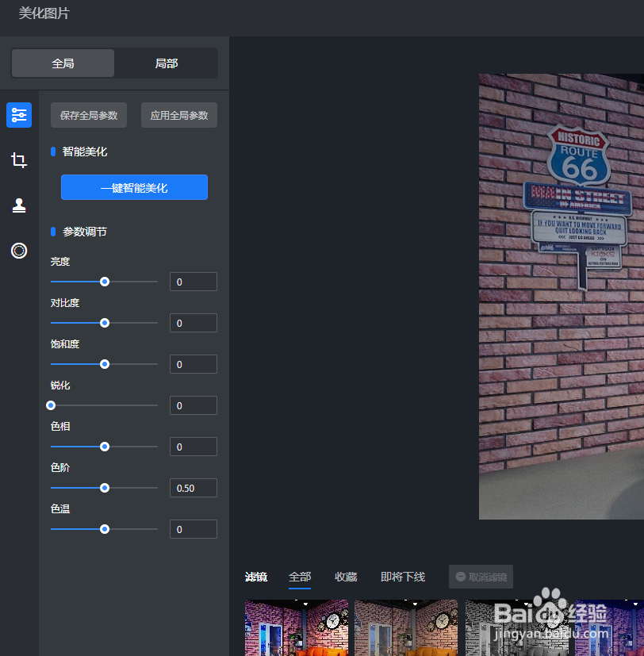Focus the 对比度 value input field
Viewport: 644px width, 656px height.
[194, 323]
